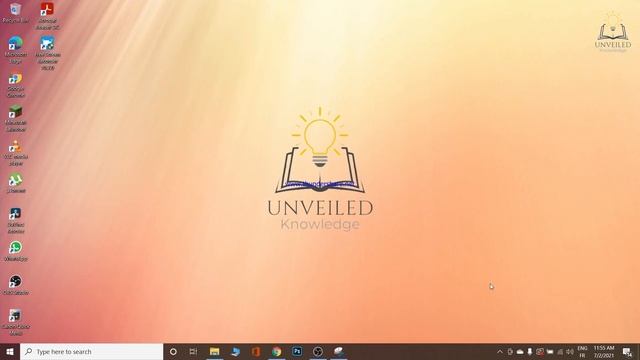Click the last running app icon after OBS
Viewport: 640px width, 360px height.
(x=338, y=351)
